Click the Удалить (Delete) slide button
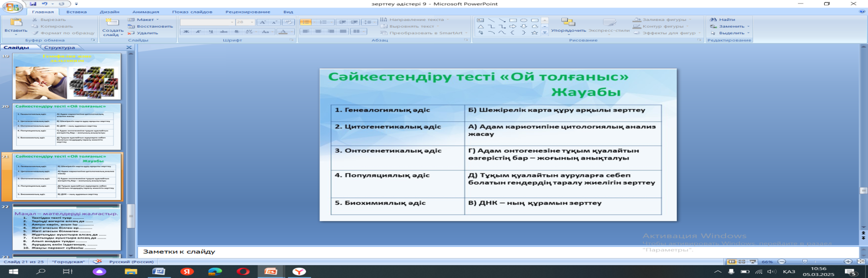This screenshot has width=868, height=278. click(143, 33)
